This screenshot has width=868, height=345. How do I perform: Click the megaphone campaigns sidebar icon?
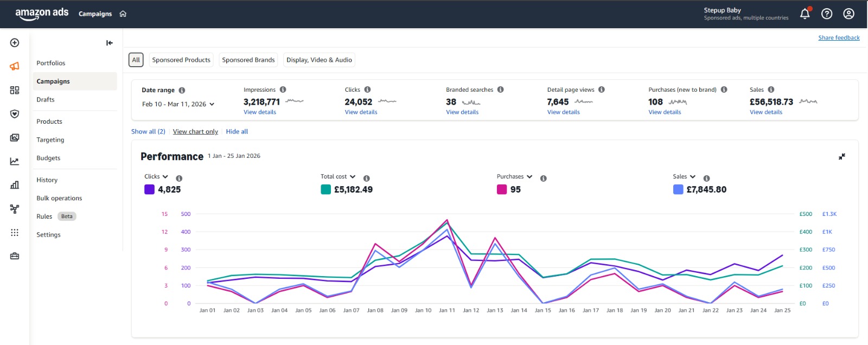click(15, 66)
